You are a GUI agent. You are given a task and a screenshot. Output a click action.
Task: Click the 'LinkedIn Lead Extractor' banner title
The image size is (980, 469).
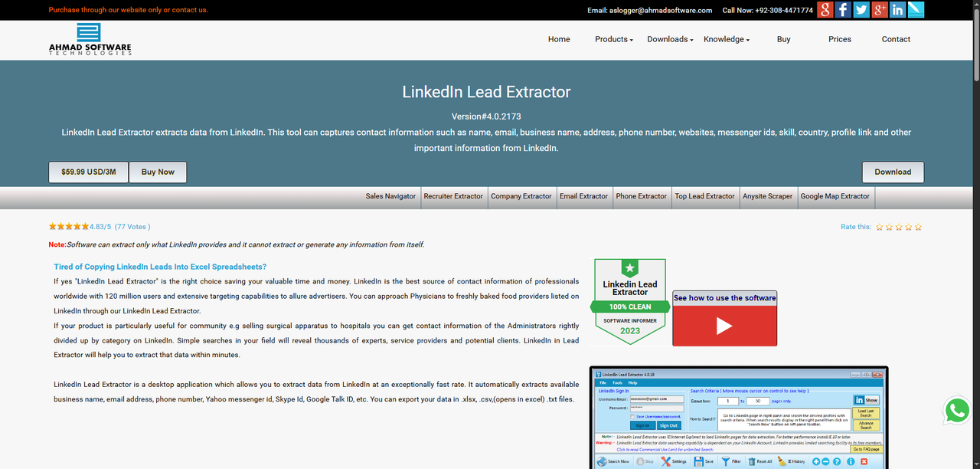(486, 92)
